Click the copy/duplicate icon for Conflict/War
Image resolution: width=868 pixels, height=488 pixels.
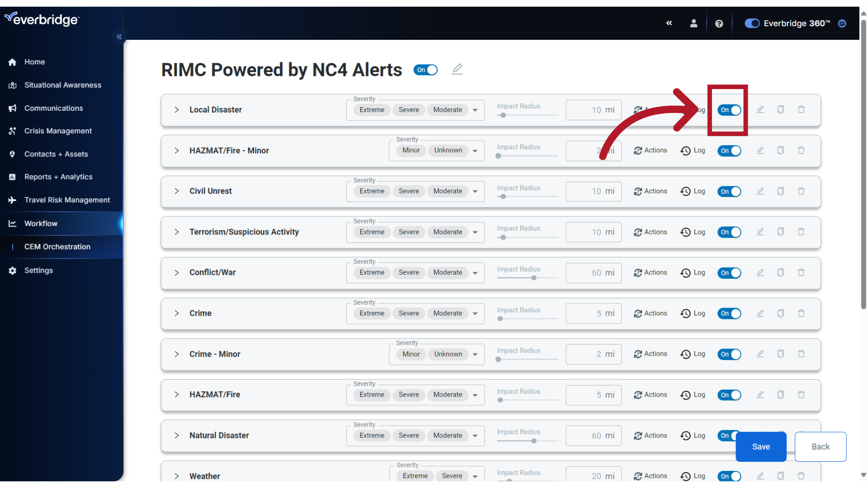(x=781, y=272)
